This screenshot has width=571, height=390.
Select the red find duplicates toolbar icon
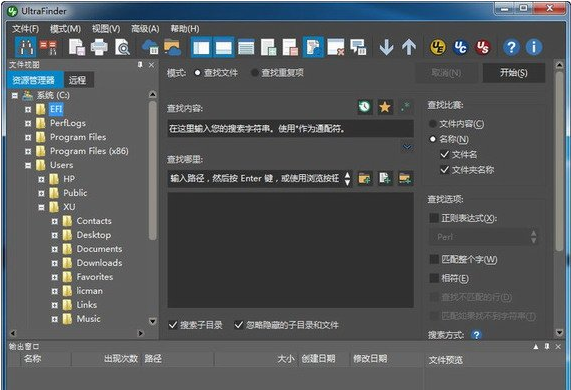tap(48, 47)
